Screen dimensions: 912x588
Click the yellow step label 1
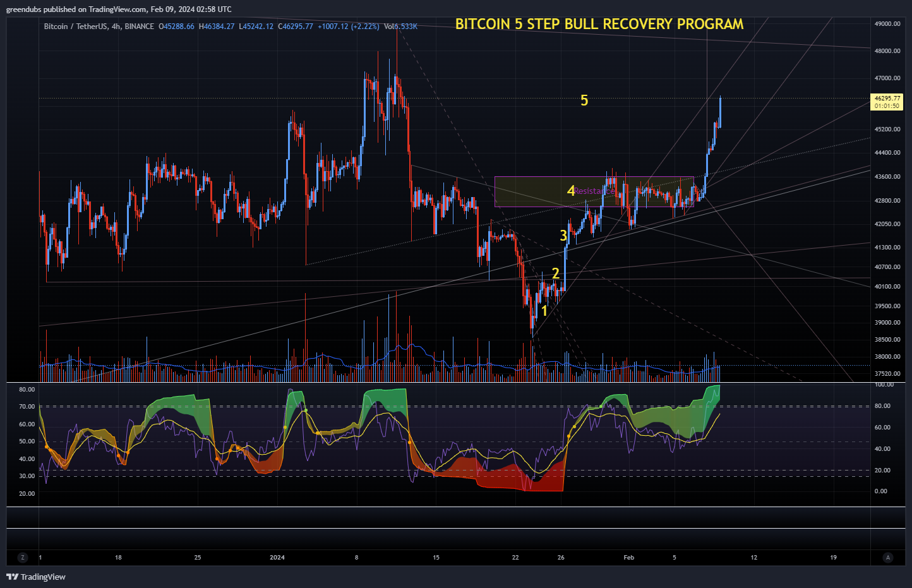[x=544, y=311]
